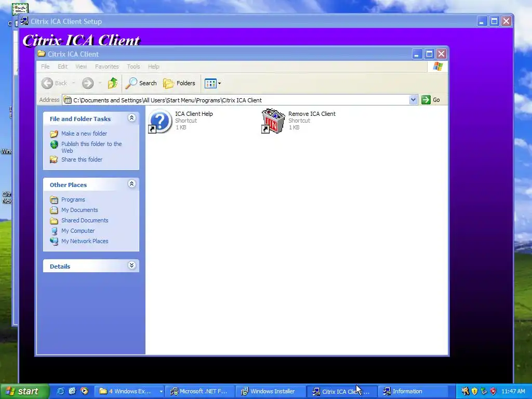Go to Programs in Other Places
This screenshot has height=399, width=532.
pos(73,199)
